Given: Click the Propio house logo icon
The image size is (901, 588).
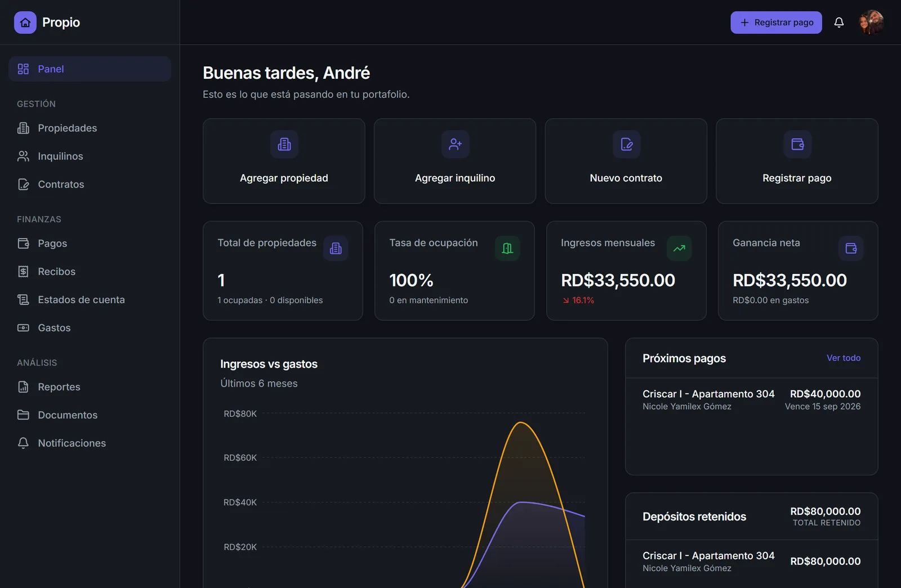Looking at the screenshot, I should tap(25, 23).
